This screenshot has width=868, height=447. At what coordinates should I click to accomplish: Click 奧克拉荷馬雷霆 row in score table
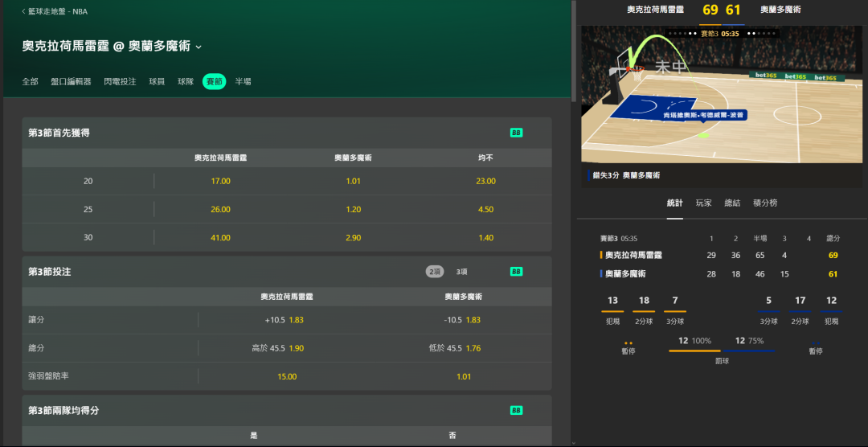720,256
